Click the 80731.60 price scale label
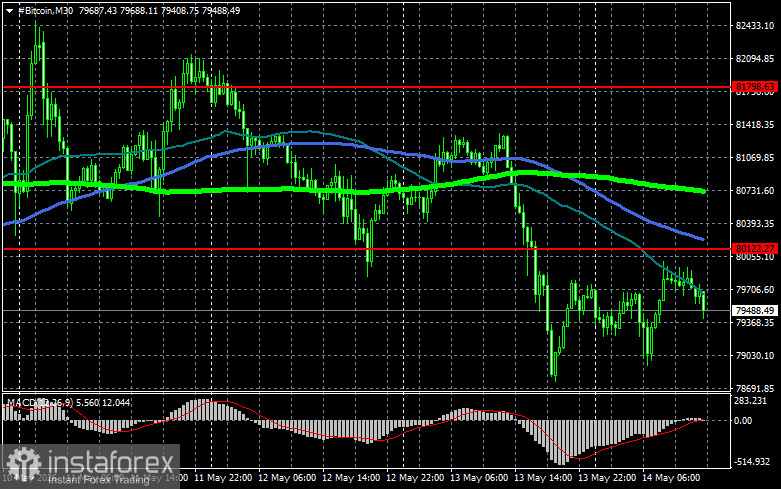The width and height of the screenshot is (781, 489). coord(755,190)
